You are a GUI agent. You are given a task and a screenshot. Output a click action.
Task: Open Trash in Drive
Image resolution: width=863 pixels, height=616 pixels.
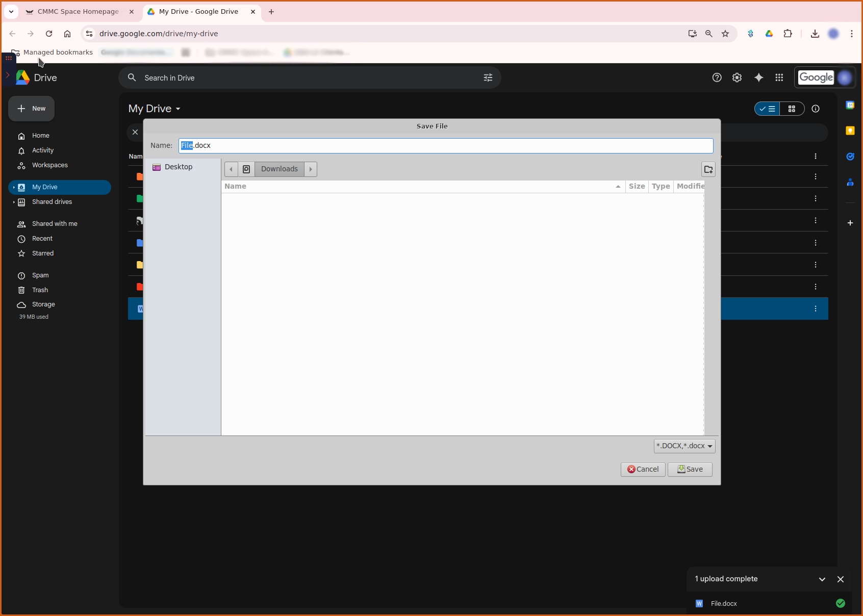click(40, 290)
